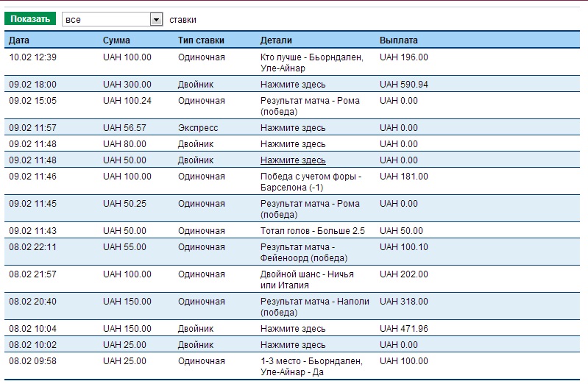Open 'Нажмите здесь' for the Экспресс bet

293,128
